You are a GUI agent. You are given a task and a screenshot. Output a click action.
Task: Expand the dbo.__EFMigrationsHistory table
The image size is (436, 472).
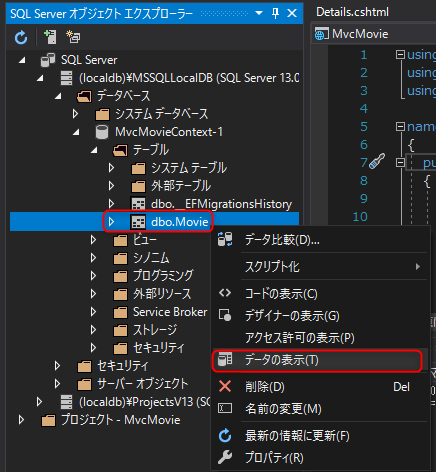coord(111,204)
